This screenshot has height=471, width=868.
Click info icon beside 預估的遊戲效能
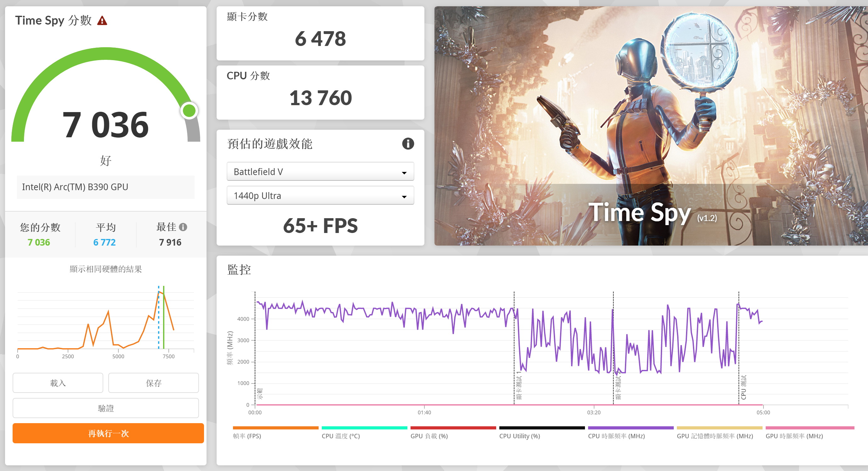408,144
